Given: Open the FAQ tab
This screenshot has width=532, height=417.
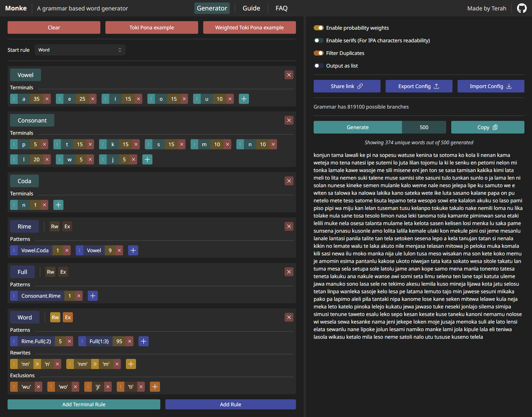Looking at the screenshot, I should point(281,8).
